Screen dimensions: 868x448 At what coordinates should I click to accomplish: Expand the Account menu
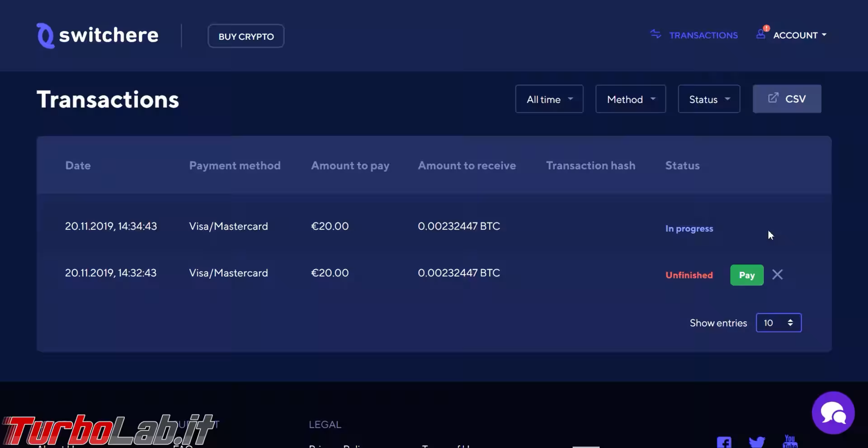[799, 35]
